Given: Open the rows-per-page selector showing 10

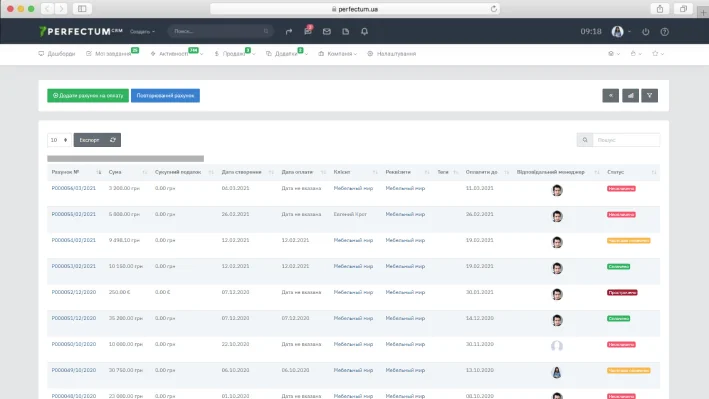Looking at the screenshot, I should tap(59, 140).
